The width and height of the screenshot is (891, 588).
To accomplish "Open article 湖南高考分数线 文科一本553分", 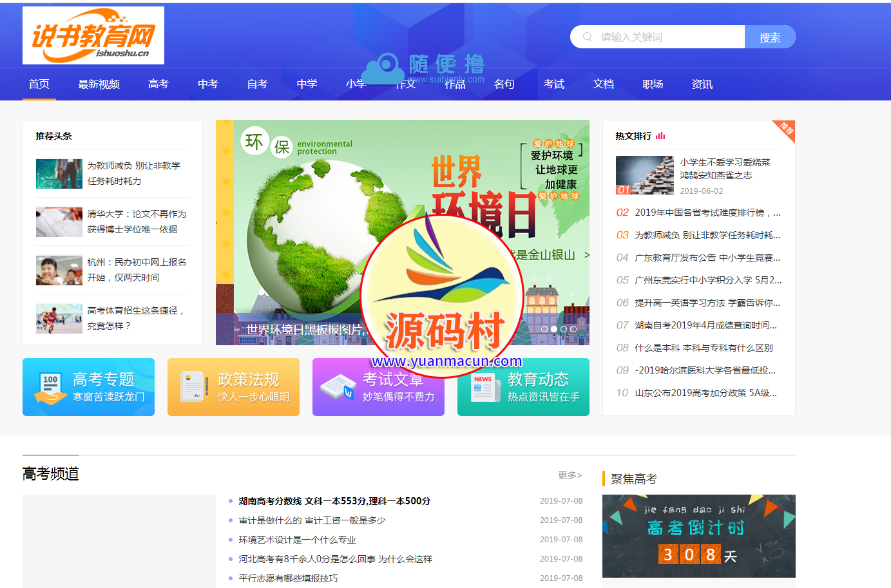I will click(334, 501).
